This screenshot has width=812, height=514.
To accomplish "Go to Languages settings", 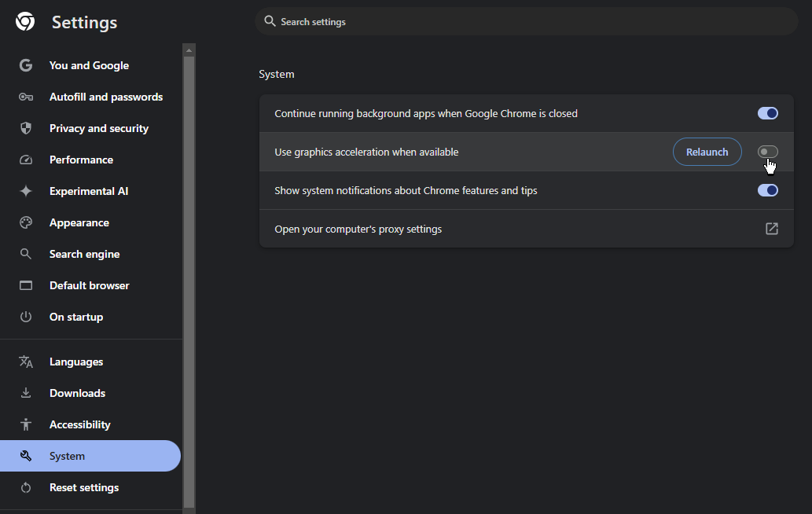I will [x=90, y=362].
